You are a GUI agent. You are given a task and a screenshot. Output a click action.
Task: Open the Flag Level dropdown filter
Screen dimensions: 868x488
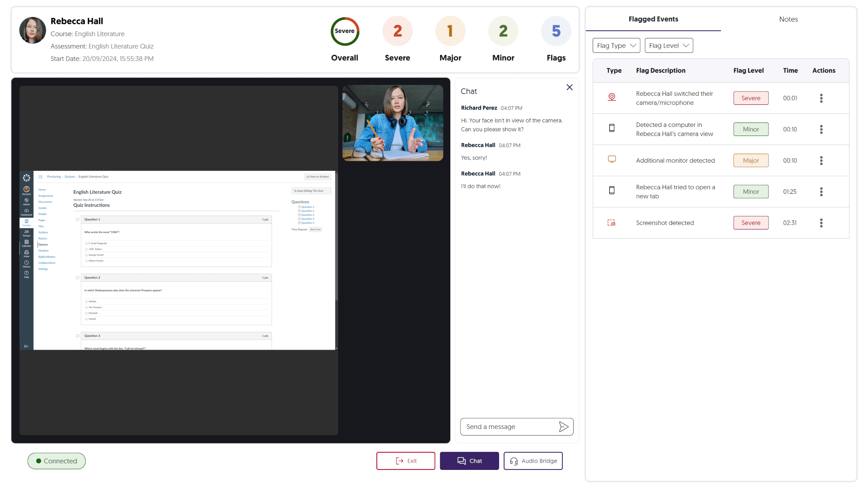(668, 45)
